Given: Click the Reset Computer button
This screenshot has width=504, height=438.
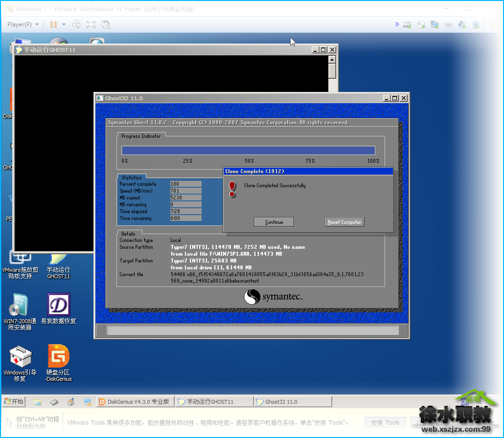Looking at the screenshot, I should [x=344, y=222].
